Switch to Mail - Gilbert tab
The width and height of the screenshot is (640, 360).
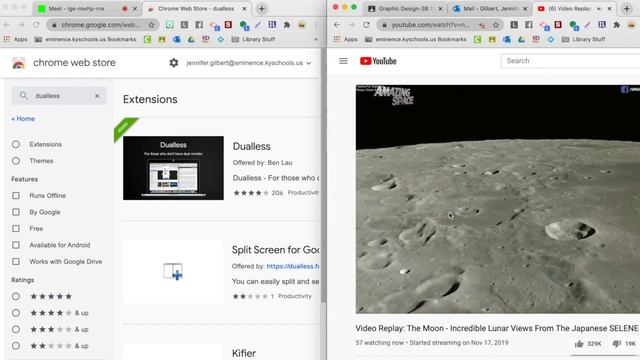click(490, 9)
